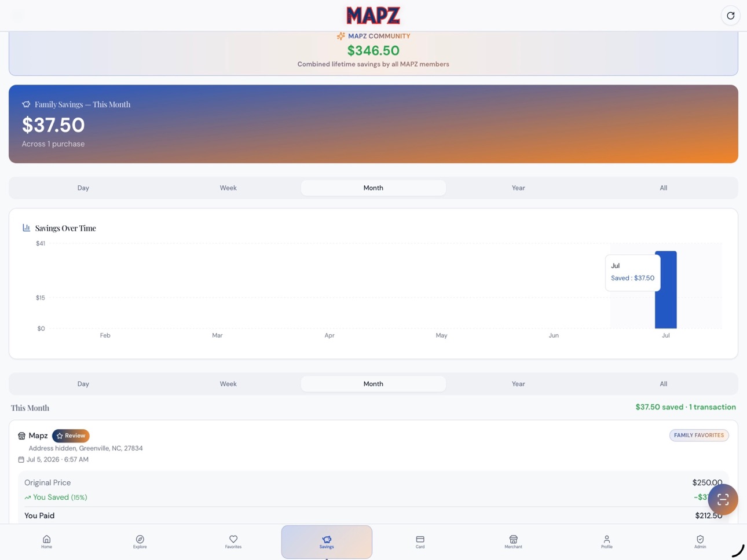Click the 'Jul 5, 2026 · 6:57 AM' date
The image size is (747, 560).
point(57,460)
